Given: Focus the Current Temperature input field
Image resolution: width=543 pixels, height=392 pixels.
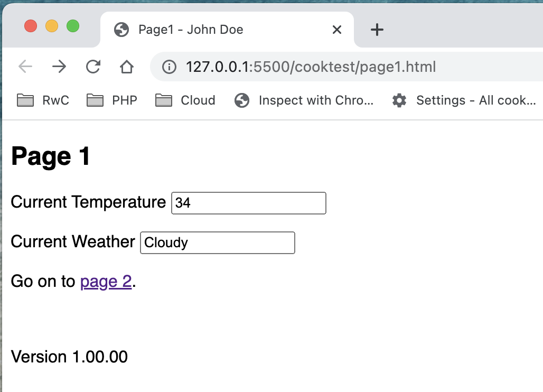Looking at the screenshot, I should [x=248, y=203].
